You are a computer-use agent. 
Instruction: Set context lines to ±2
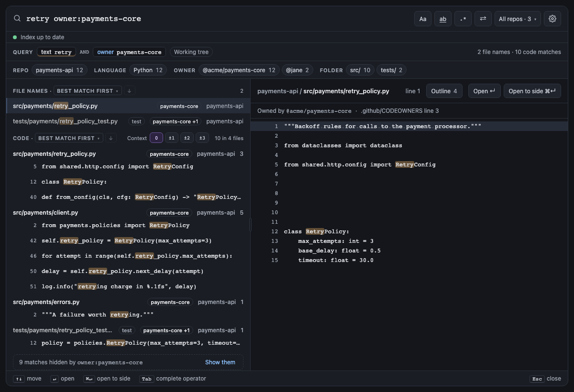(187, 138)
